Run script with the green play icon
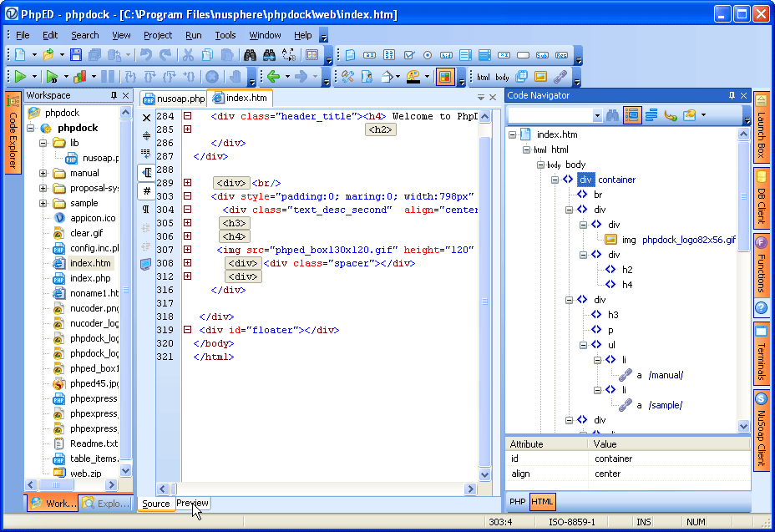 [x=20, y=77]
